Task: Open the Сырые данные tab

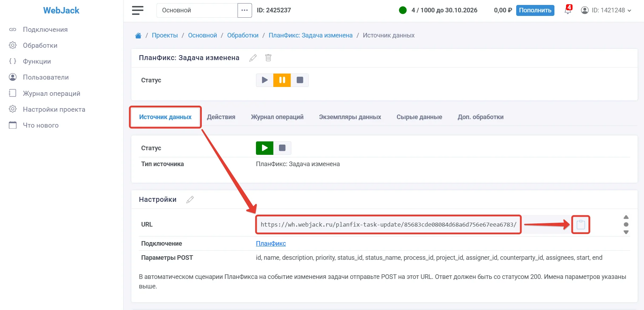Action: [419, 117]
